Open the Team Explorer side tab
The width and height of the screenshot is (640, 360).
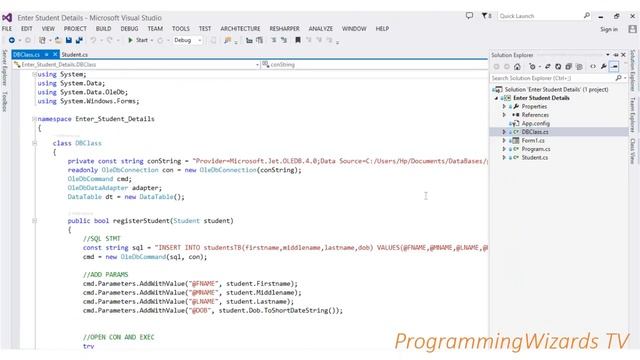(x=633, y=114)
